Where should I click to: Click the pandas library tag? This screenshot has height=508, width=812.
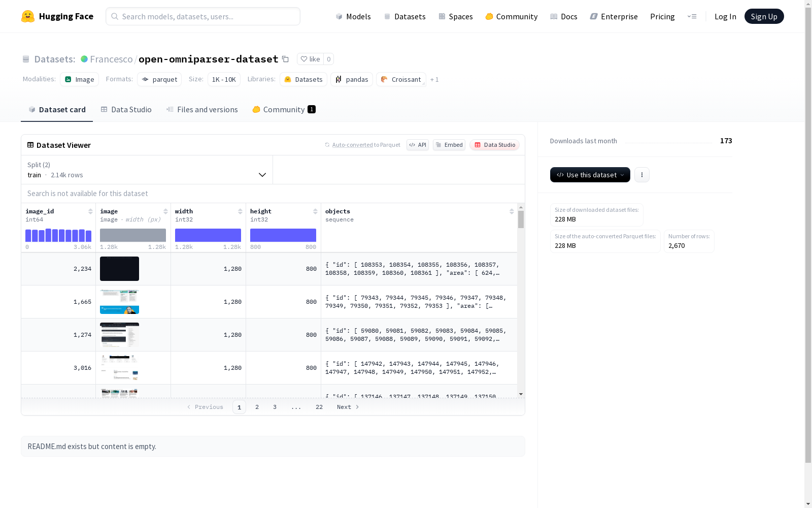point(352,79)
